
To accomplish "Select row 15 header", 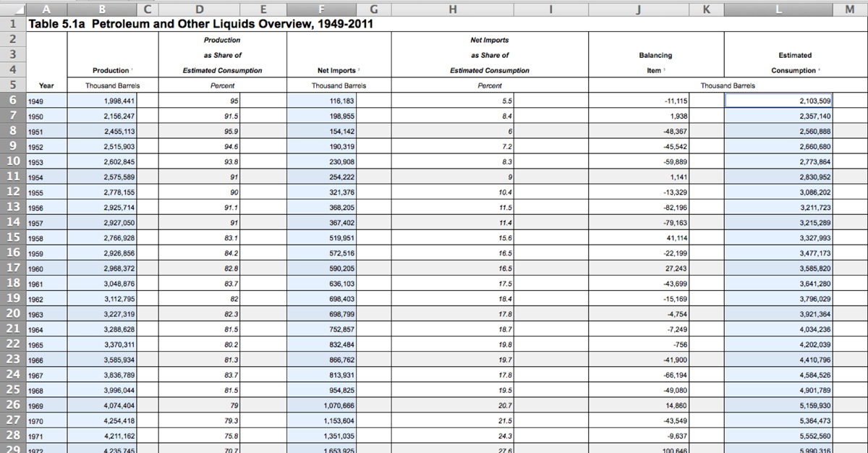I will (x=13, y=237).
